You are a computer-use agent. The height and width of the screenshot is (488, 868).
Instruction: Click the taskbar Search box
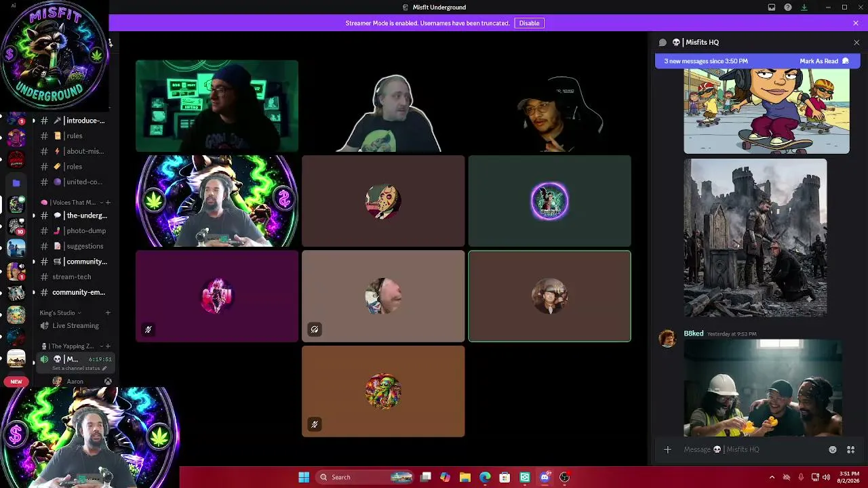366,477
